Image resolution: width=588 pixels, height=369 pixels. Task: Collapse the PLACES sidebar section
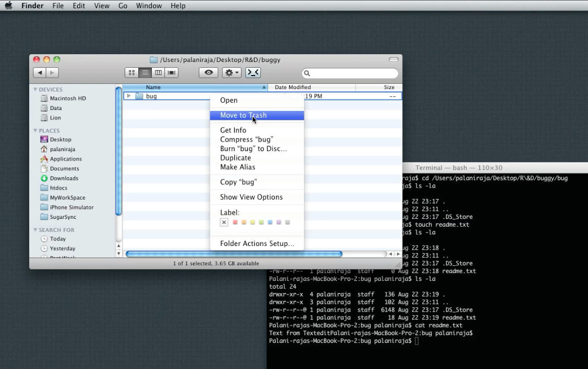[x=35, y=130]
